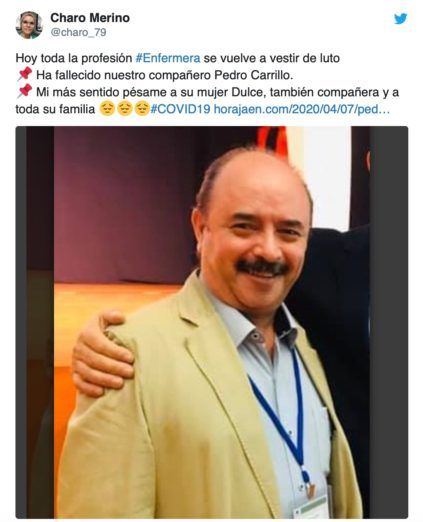This screenshot has height=522, width=423.
Task: Open the #COVID19 hashtag
Action: (x=180, y=109)
